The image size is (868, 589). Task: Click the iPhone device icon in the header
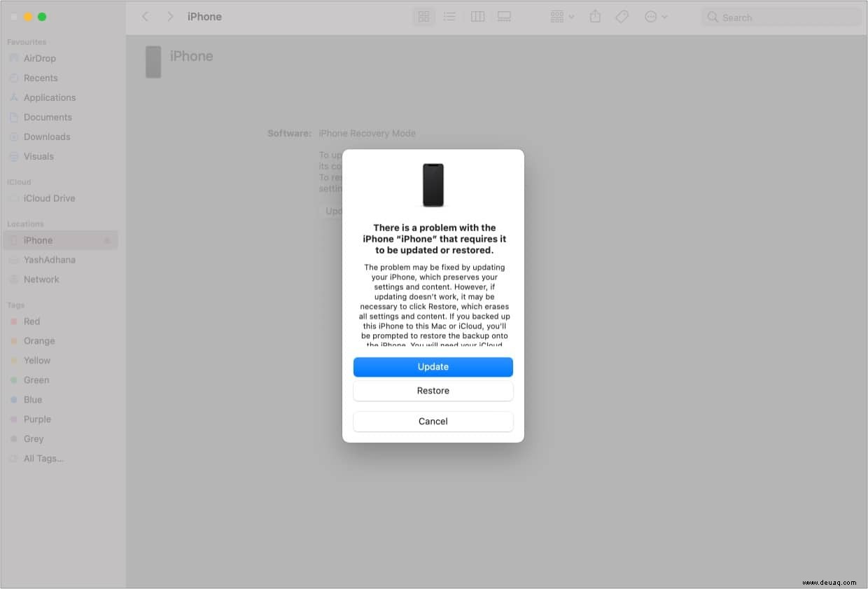[x=153, y=62]
